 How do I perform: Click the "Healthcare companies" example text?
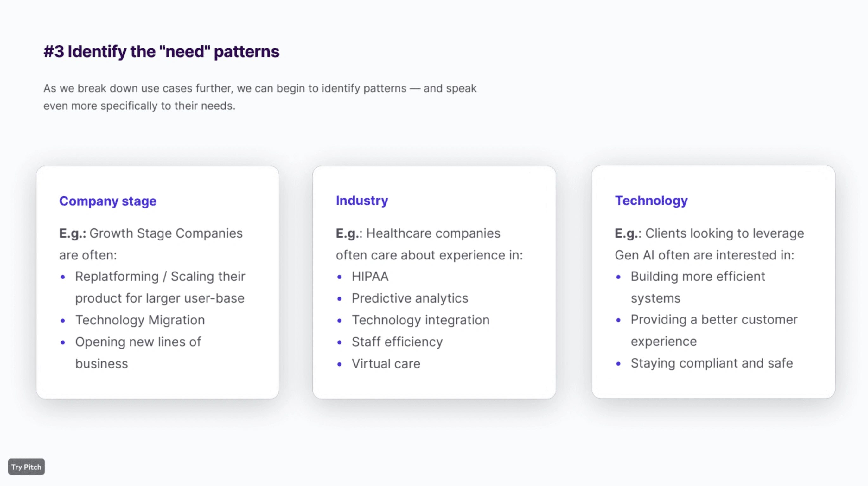coord(433,233)
